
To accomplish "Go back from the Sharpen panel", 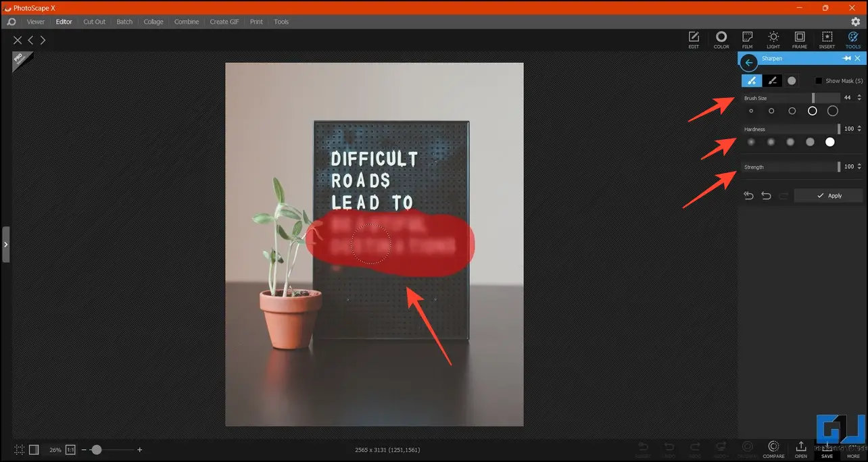I will [748, 63].
